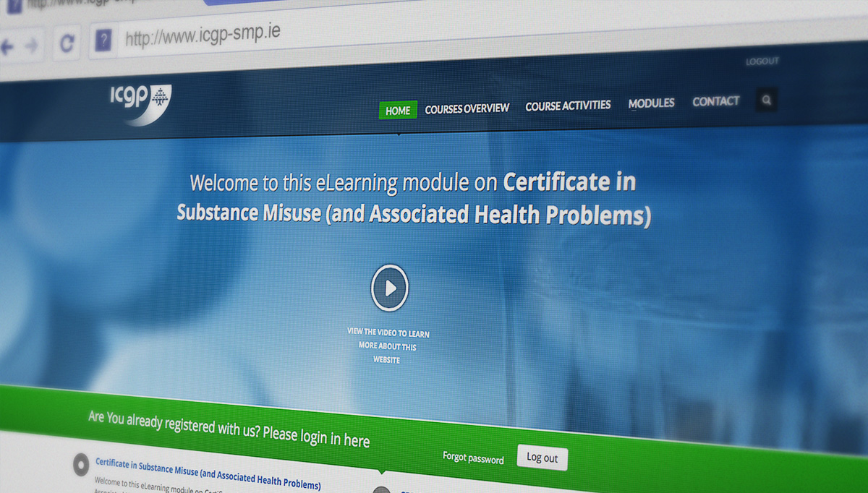Open the MODULES navigation item
This screenshot has width=868, height=493.
651,103
